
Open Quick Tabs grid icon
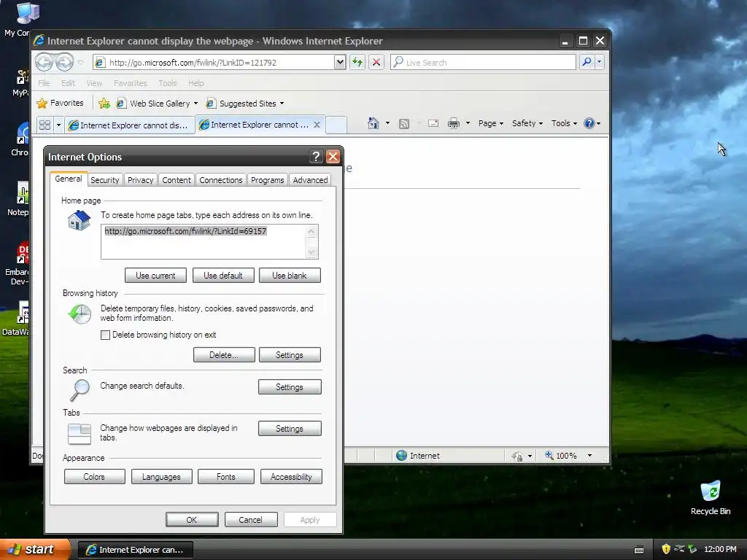[x=44, y=125]
